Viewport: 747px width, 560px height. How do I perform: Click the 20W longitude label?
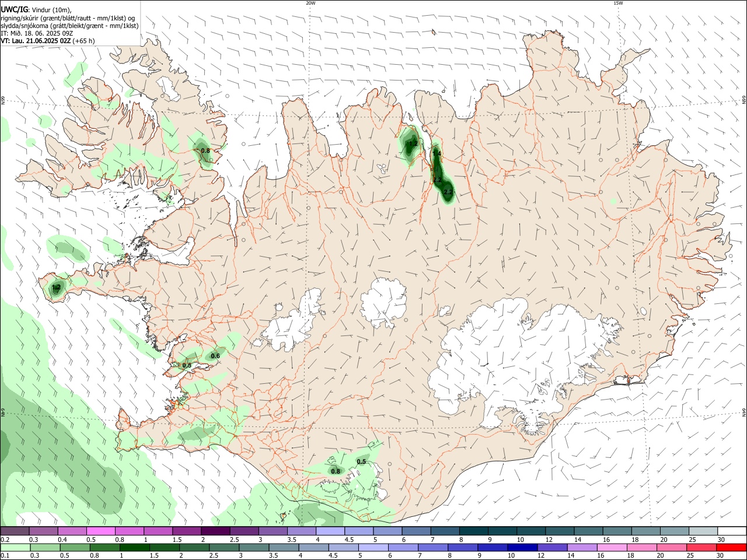[x=310, y=3]
